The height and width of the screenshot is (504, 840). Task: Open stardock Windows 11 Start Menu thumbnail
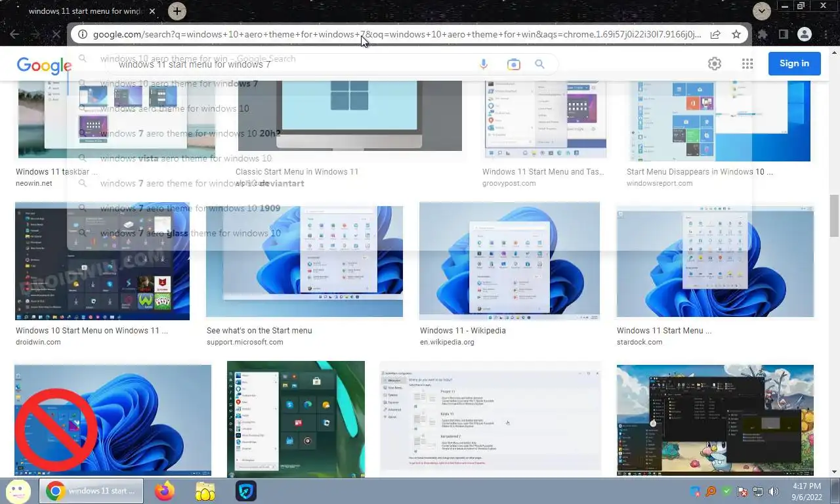715,261
